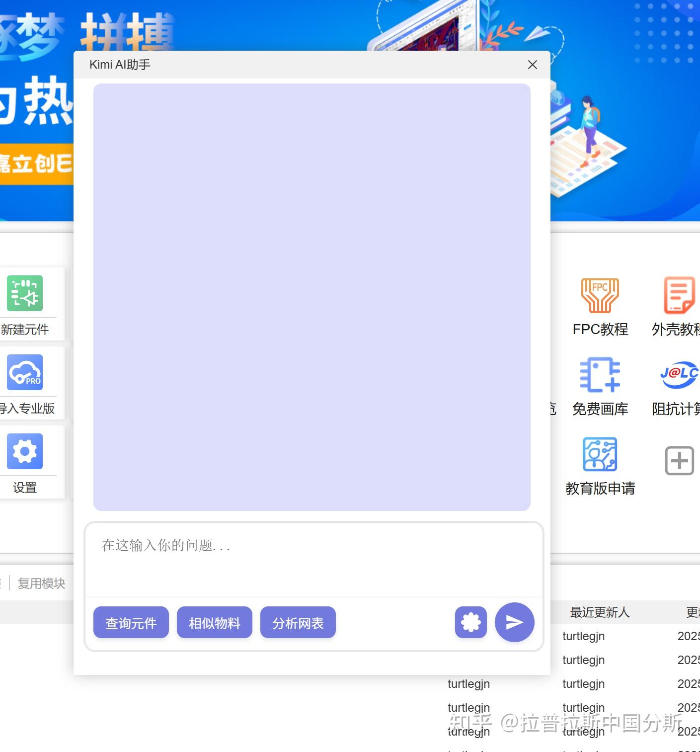The image size is (700, 752).
Task: Click the 相似物料 quick-action button
Action: [x=214, y=622]
